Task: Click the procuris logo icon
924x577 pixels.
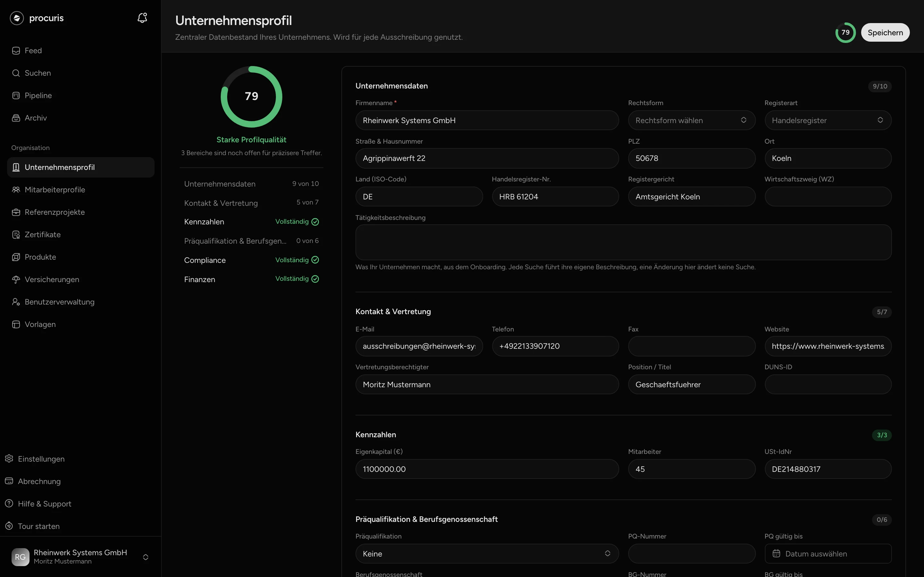Action: click(x=17, y=18)
